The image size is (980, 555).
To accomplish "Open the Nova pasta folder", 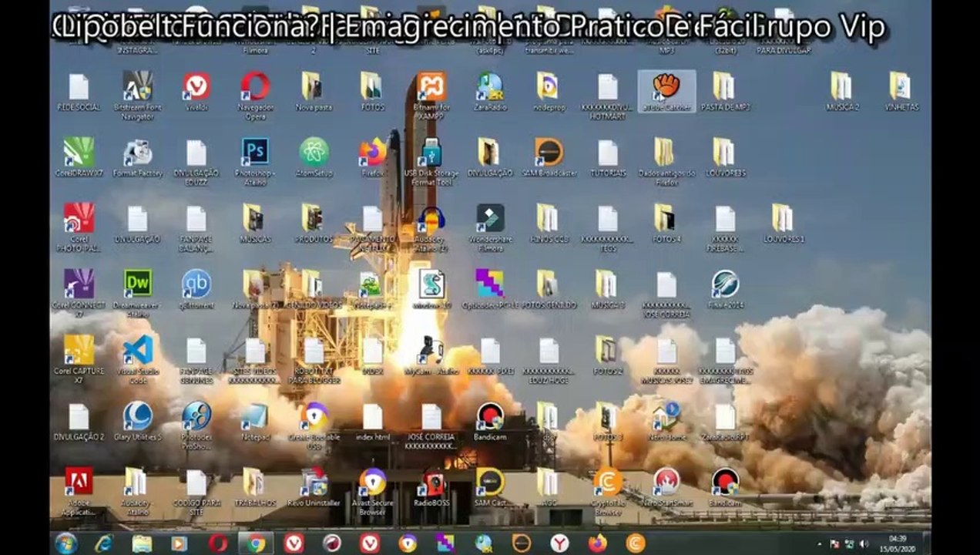I will click(314, 92).
